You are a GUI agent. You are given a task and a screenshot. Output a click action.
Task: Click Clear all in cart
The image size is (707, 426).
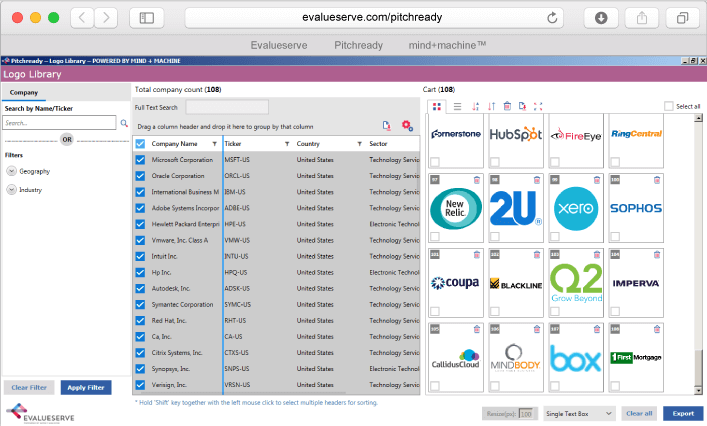[x=639, y=413]
